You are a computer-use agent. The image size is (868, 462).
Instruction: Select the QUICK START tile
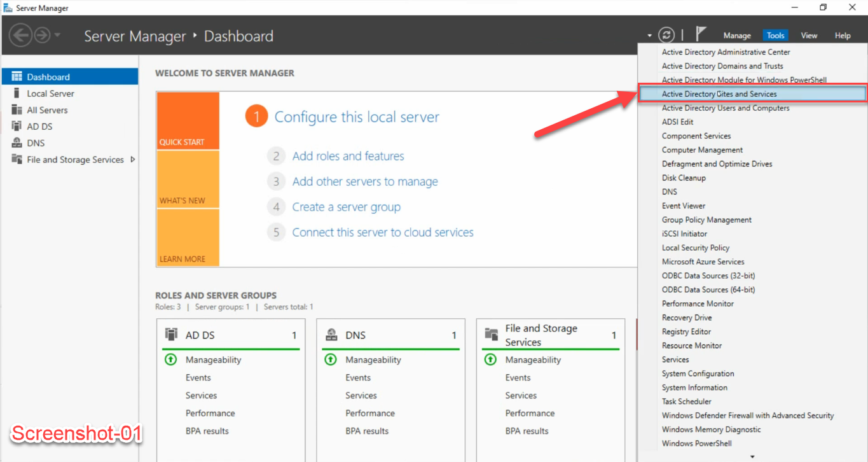188,121
